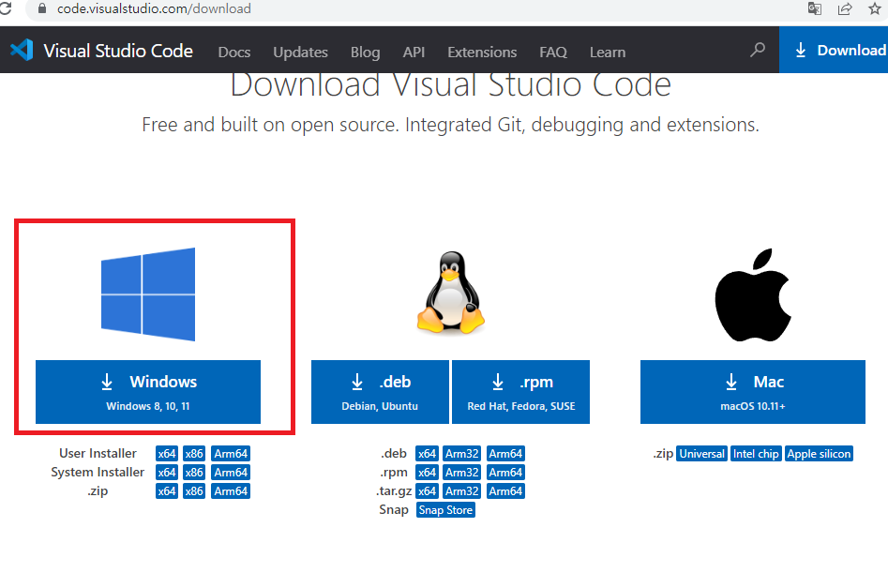Select Linux .rpm x64 link
This screenshot has height=588, width=888.
click(x=427, y=473)
